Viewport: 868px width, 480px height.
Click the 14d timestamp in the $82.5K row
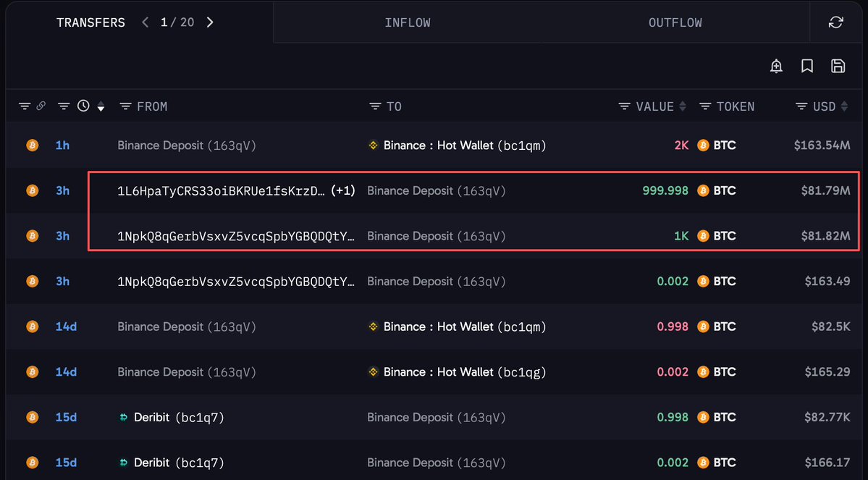(66, 327)
